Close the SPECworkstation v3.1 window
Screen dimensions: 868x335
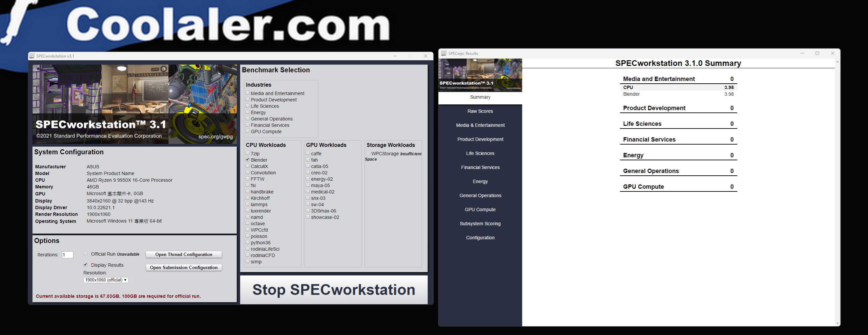click(426, 56)
